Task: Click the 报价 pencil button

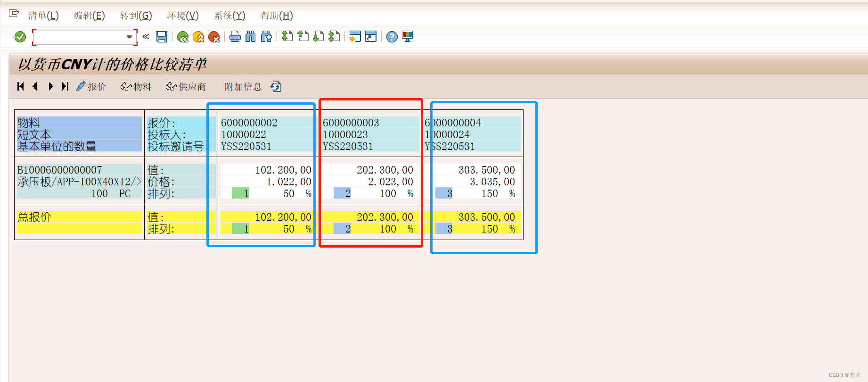Action: [x=91, y=86]
